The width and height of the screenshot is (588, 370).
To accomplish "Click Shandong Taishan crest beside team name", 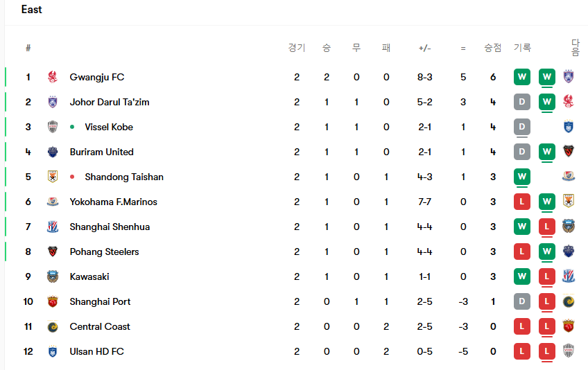I will point(53,177).
